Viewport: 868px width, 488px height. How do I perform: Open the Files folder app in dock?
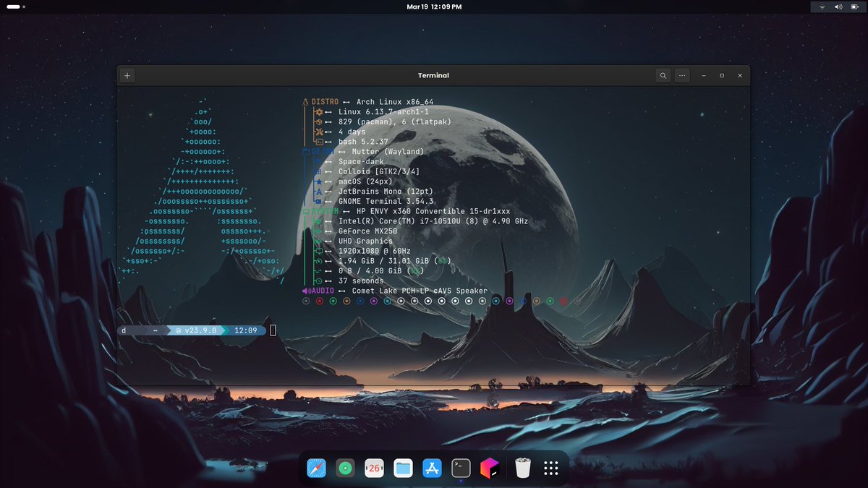point(403,468)
